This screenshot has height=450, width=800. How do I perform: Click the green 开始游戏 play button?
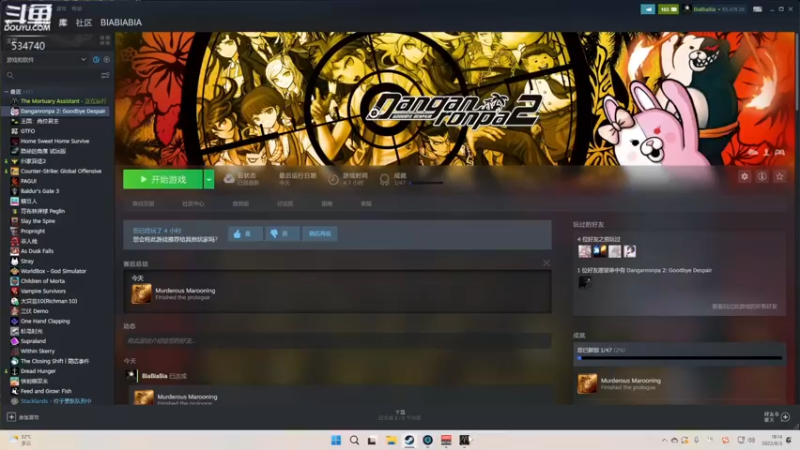(x=163, y=180)
